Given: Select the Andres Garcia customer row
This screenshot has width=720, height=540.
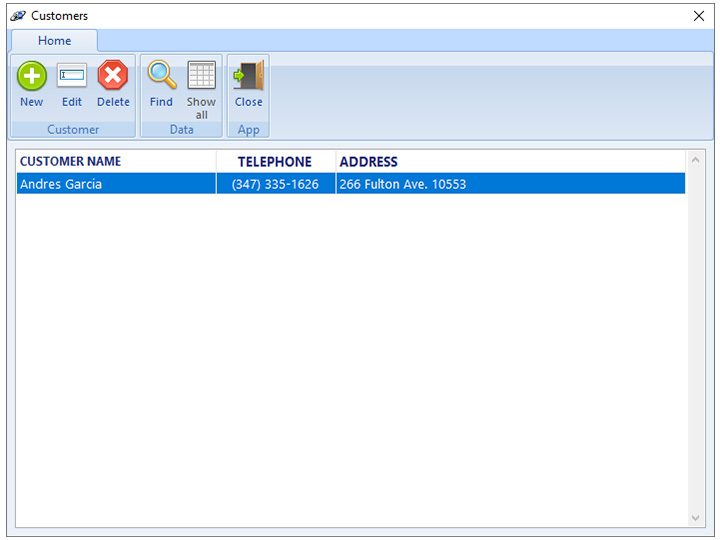Looking at the screenshot, I should [x=61, y=184].
